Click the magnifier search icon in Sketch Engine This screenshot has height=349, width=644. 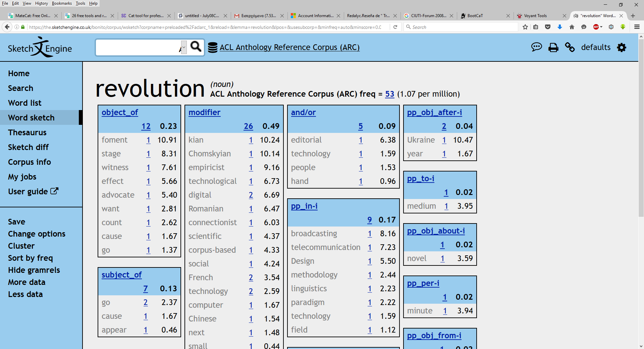[x=196, y=47]
